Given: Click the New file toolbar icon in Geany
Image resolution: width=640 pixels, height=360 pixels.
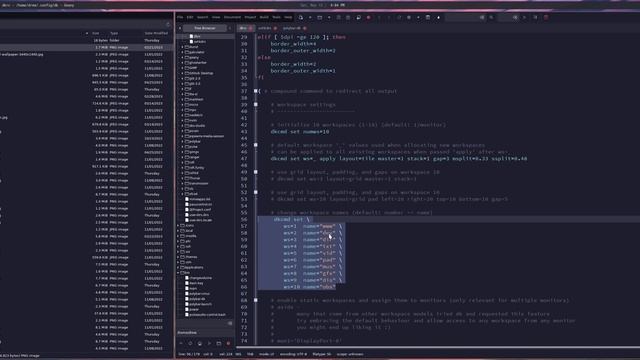Looking at the screenshot, I should [x=301, y=18].
